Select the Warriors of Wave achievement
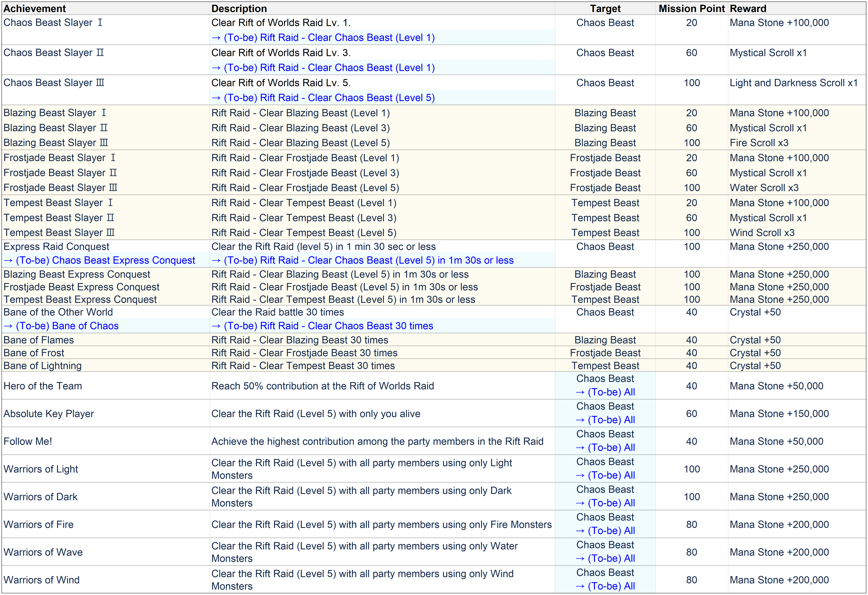This screenshot has width=868, height=595. (x=43, y=552)
